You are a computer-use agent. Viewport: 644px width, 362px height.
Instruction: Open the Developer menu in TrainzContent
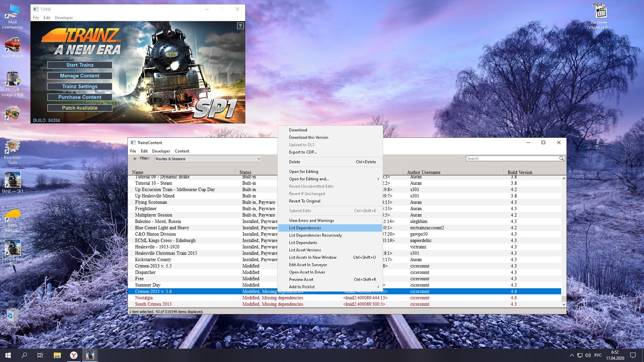(161, 151)
